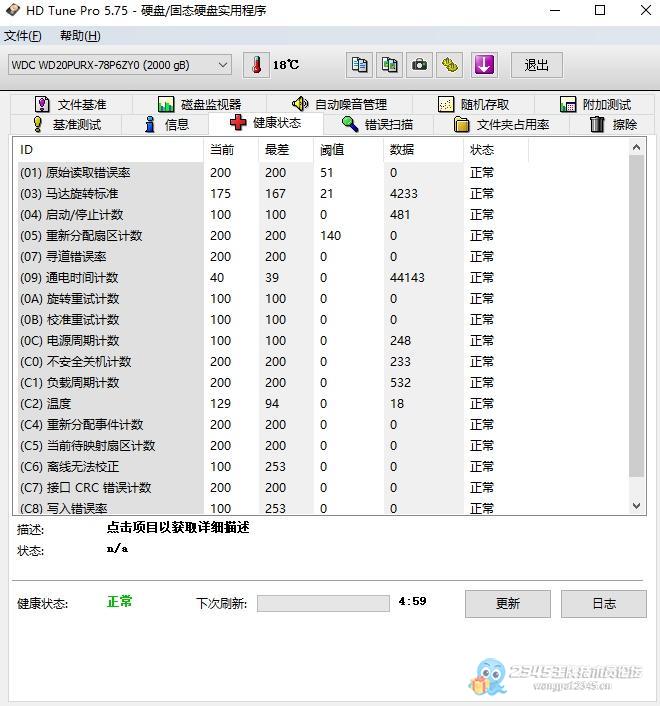Click the scroll down arrow of SMART list
Image resolution: width=660 pixels, height=706 pixels.
637,506
